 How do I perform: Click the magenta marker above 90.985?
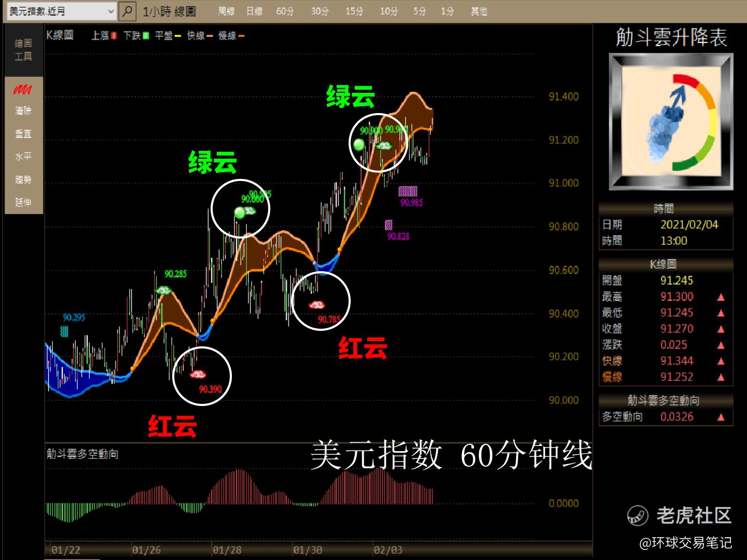click(x=408, y=191)
